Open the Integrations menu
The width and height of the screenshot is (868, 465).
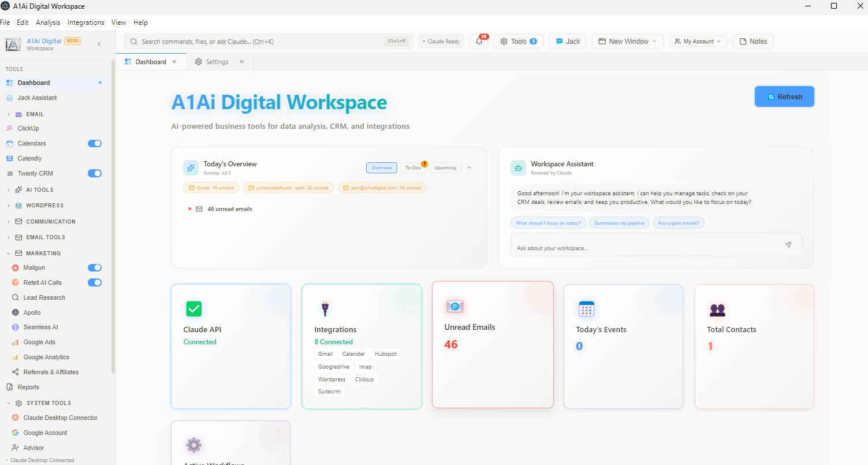[86, 23]
